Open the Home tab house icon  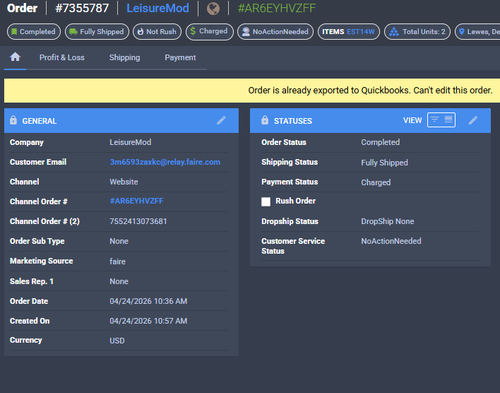[15, 57]
